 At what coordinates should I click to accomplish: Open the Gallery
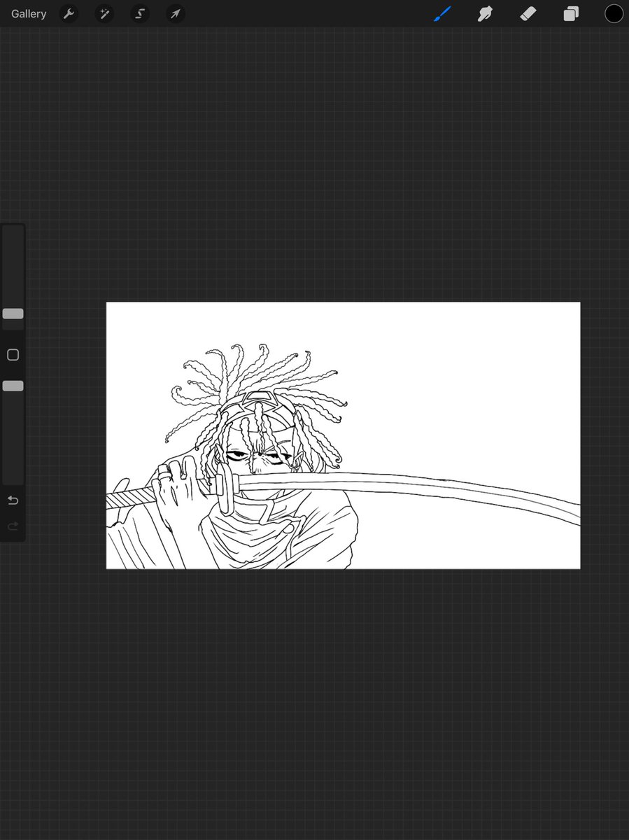(x=29, y=14)
